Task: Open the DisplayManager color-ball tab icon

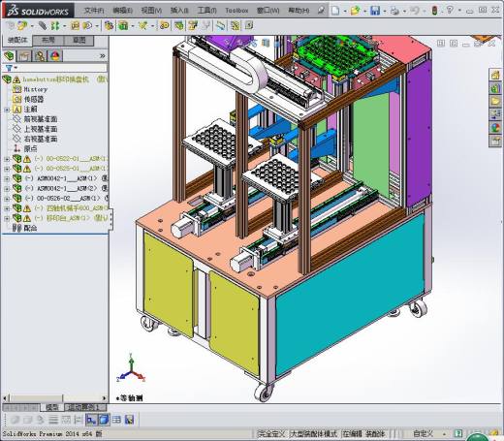Action: click(55, 56)
